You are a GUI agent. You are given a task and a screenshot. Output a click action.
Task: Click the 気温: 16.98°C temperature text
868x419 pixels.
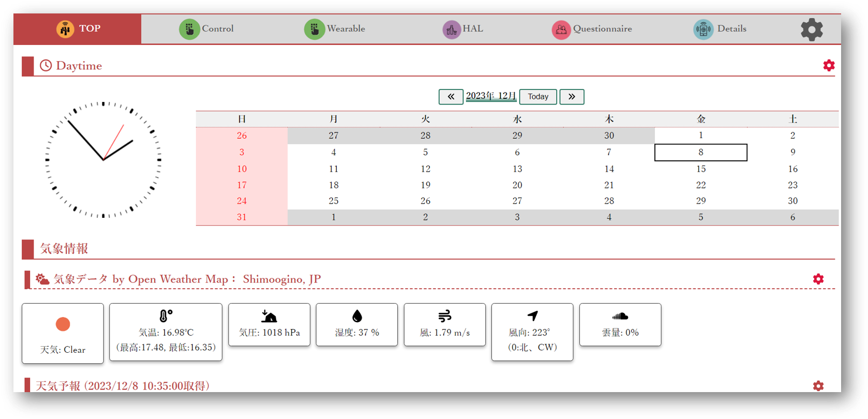(166, 333)
